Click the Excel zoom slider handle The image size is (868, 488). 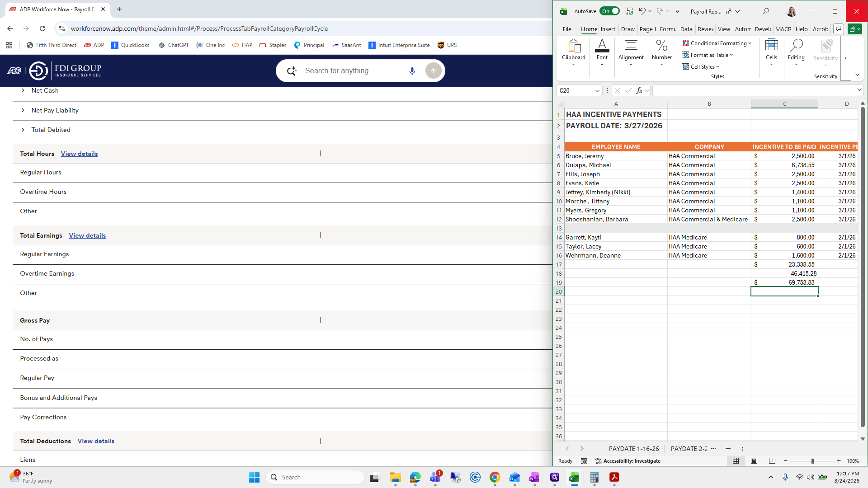coord(812,461)
